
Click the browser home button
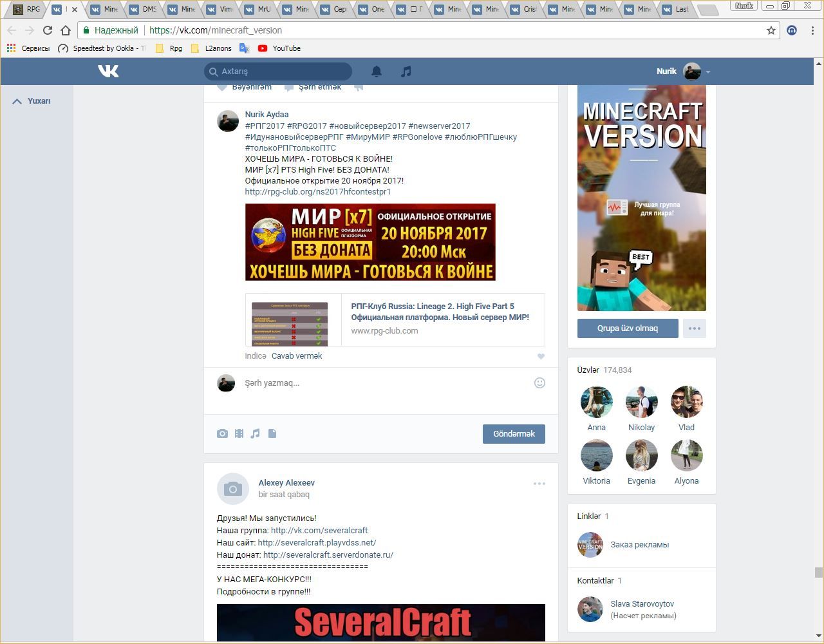point(65,30)
